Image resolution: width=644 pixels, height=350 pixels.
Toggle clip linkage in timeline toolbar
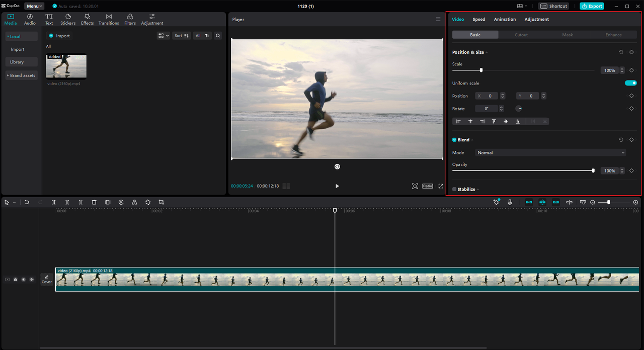point(555,202)
